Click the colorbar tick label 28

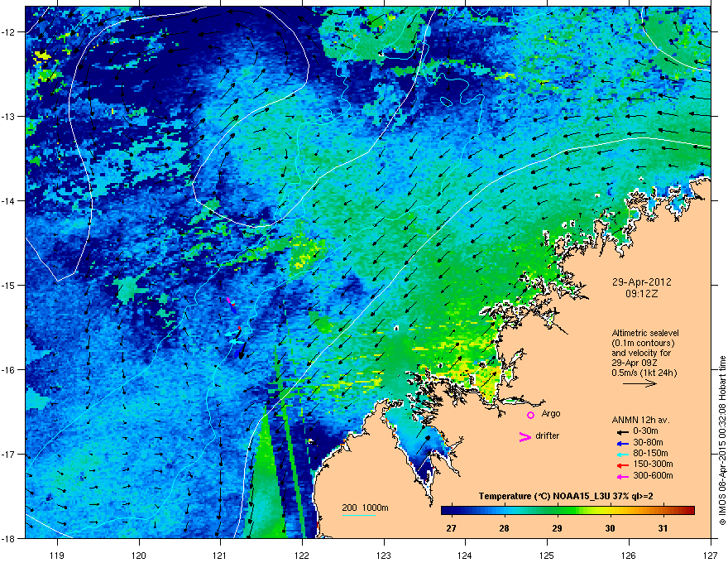pos(504,528)
